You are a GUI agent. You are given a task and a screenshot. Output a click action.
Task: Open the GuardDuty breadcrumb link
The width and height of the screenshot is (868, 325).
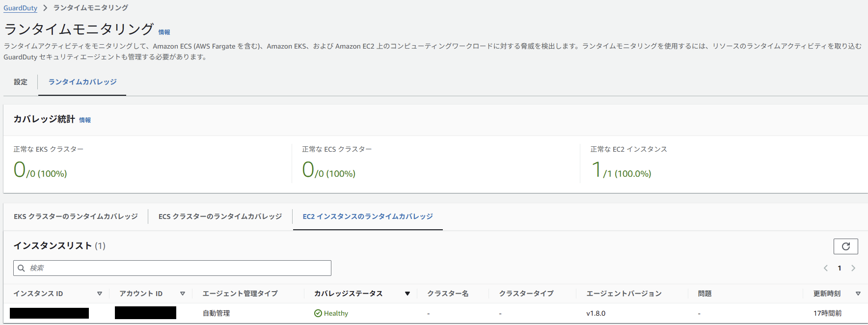pyautogui.click(x=20, y=8)
